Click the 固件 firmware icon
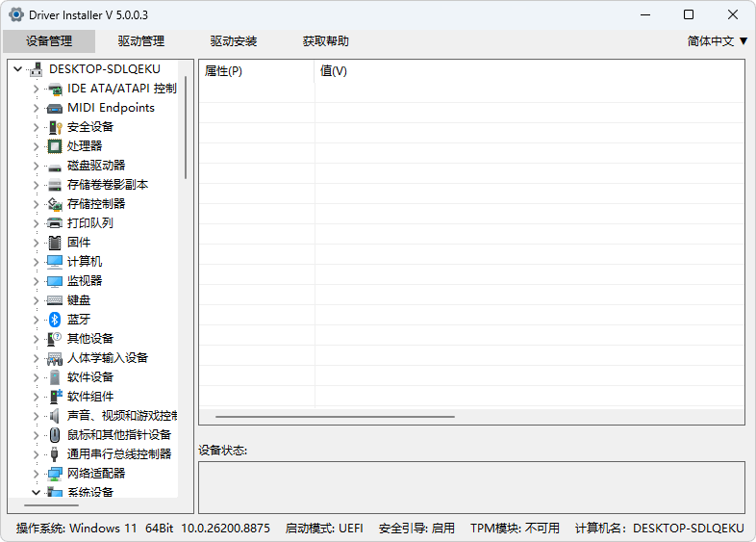756x542 pixels. [55, 243]
